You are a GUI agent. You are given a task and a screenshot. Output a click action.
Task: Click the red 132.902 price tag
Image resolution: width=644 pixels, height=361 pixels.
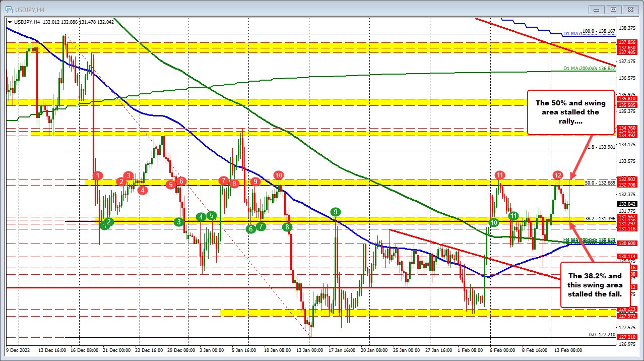tap(627, 179)
